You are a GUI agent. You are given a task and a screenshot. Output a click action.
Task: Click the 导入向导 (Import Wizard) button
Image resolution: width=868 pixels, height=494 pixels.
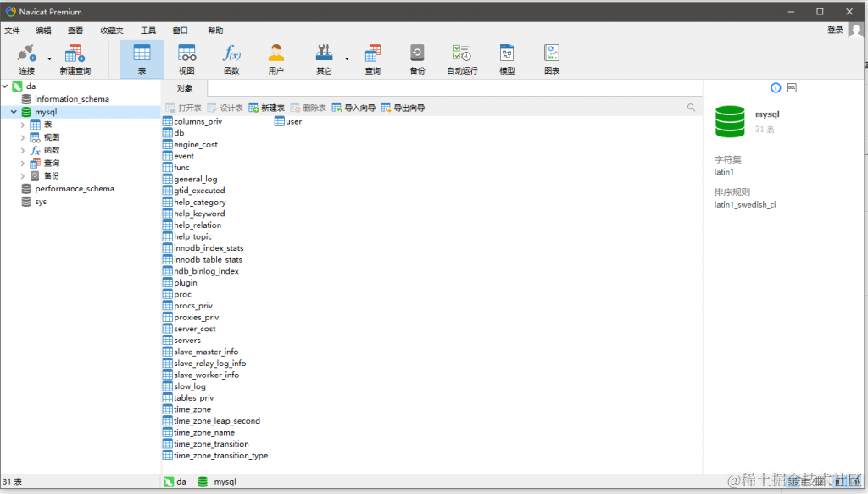pyautogui.click(x=353, y=108)
